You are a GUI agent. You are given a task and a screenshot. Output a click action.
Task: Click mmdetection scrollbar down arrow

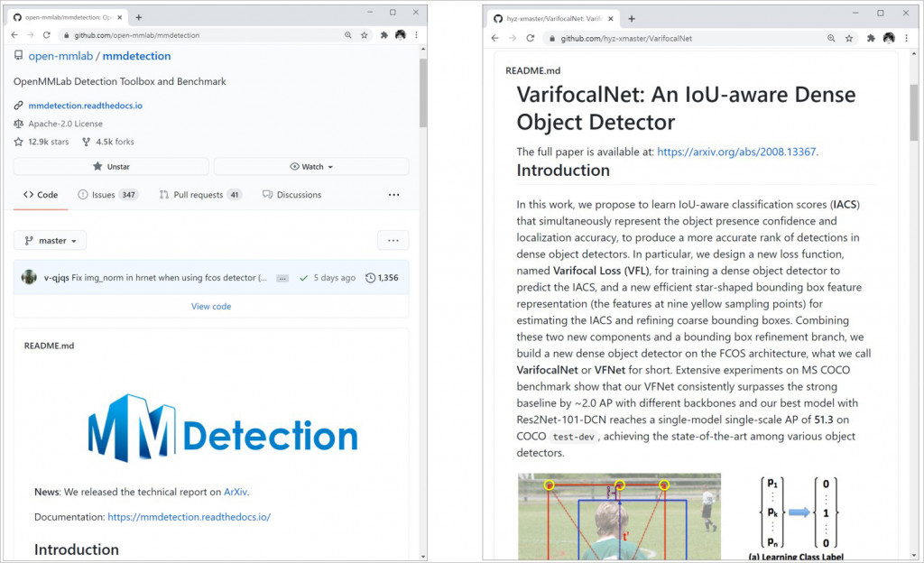(x=423, y=556)
